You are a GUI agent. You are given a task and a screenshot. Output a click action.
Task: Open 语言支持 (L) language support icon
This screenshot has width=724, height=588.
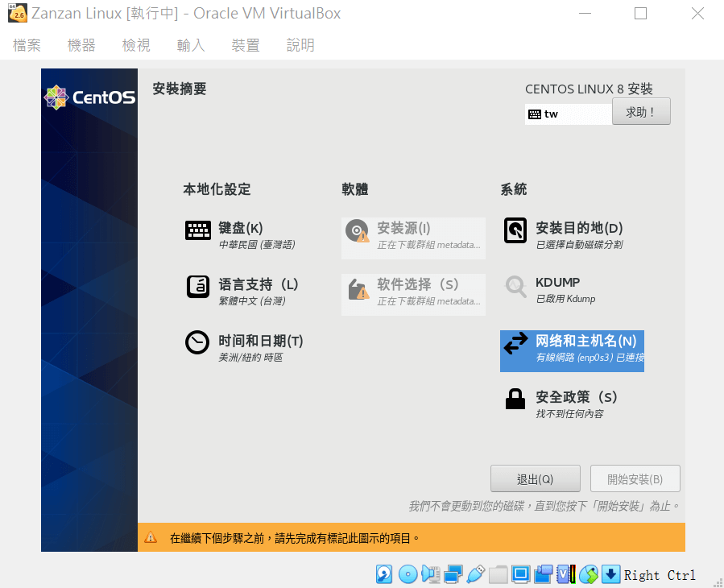click(198, 287)
